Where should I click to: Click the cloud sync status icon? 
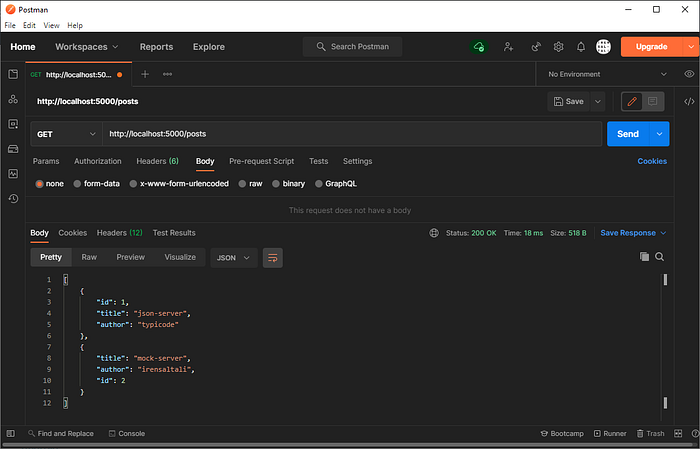click(x=479, y=46)
